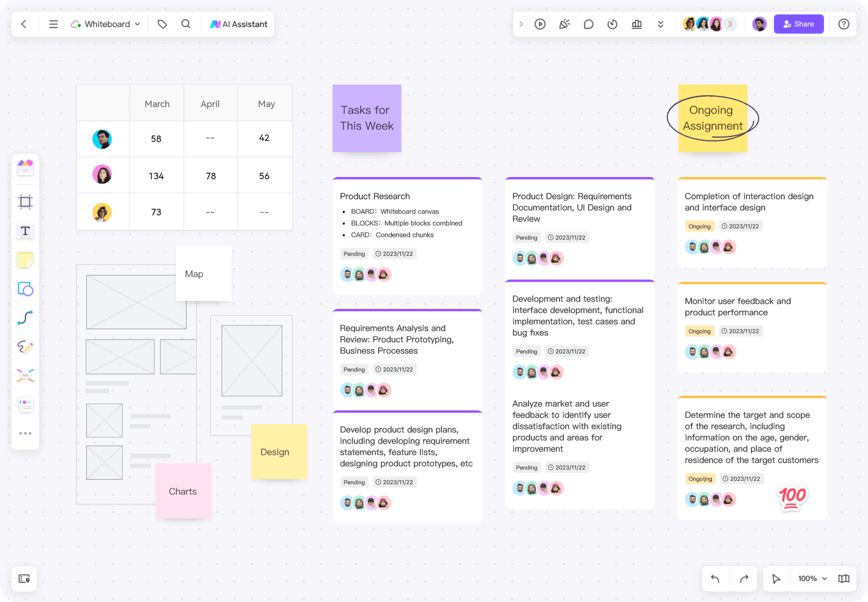Click the tag icon in toolbar
Viewport: 868px width, 602px height.
[x=162, y=24]
